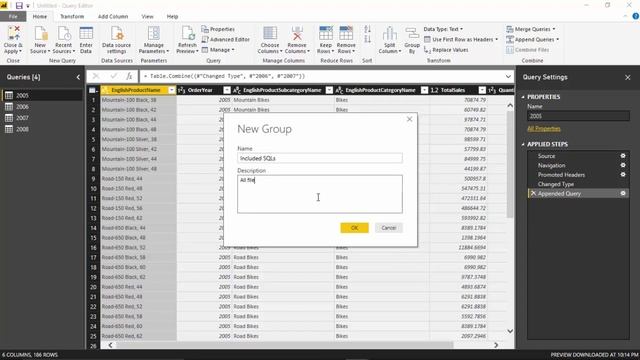
Task: Open the Merge Queries dropdown
Action: tap(531, 29)
